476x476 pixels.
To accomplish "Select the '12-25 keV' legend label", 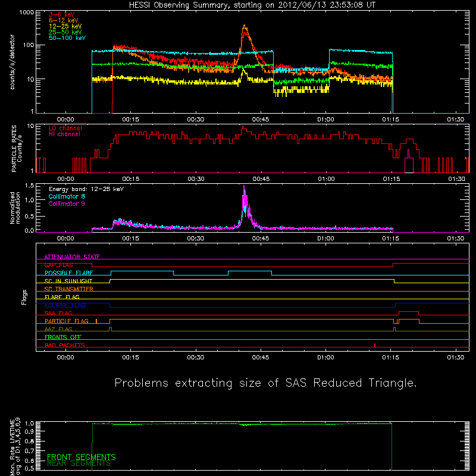I will (x=65, y=26).
